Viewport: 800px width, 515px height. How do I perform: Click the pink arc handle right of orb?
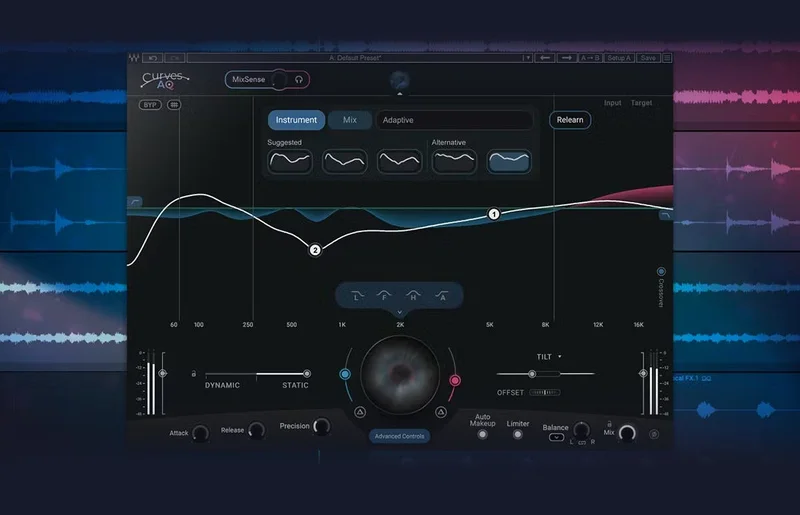(x=455, y=380)
